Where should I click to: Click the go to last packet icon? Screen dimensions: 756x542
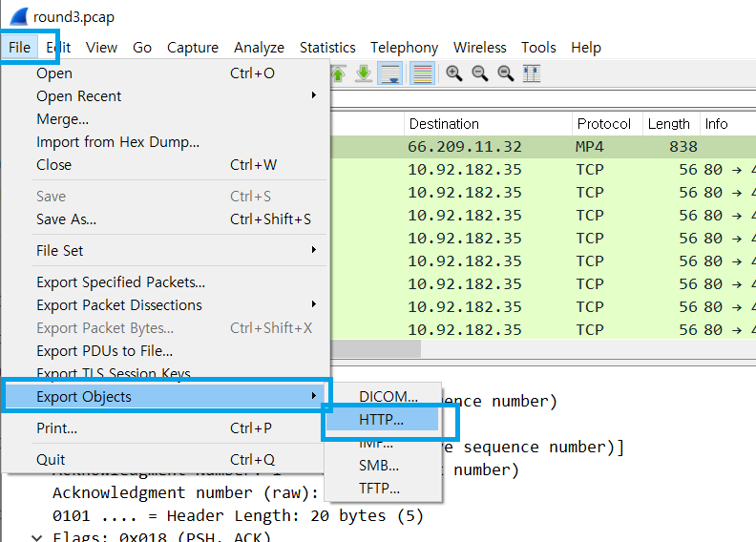pos(364,73)
